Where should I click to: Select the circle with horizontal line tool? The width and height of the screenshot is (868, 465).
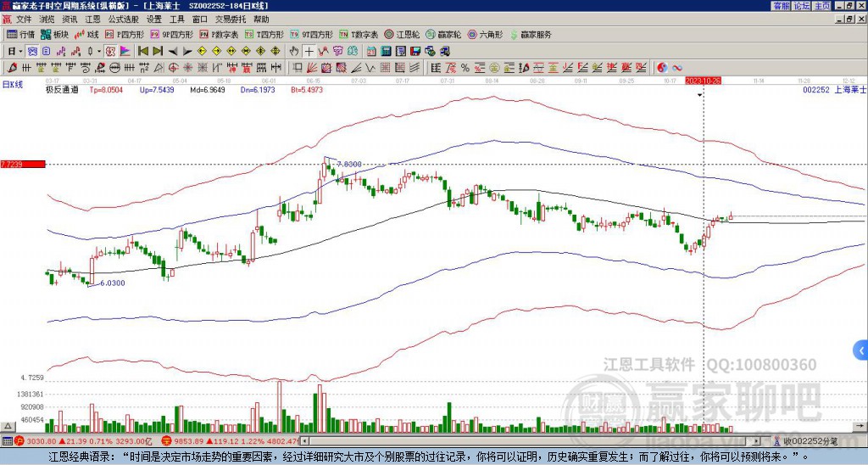(x=114, y=68)
